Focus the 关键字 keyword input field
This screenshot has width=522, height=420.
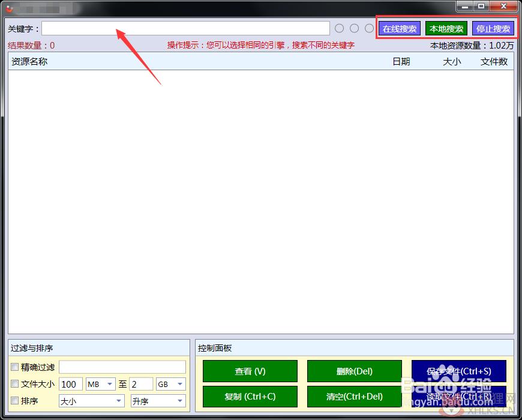[185, 28]
